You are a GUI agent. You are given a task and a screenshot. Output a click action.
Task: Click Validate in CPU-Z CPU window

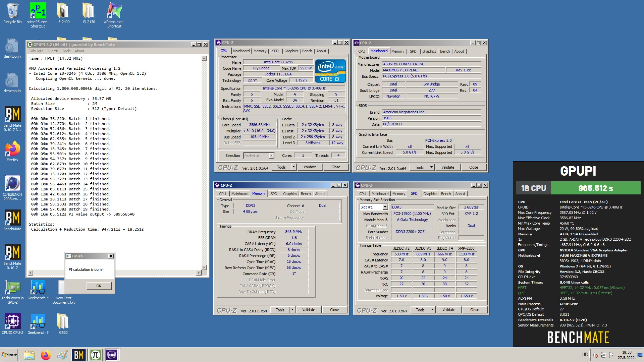tap(310, 167)
